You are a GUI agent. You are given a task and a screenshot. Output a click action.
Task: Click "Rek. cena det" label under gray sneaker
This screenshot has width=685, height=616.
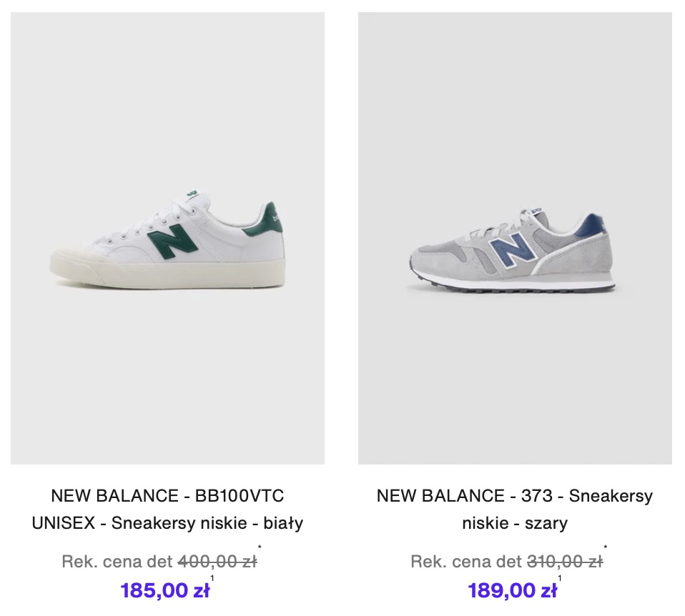465,562
